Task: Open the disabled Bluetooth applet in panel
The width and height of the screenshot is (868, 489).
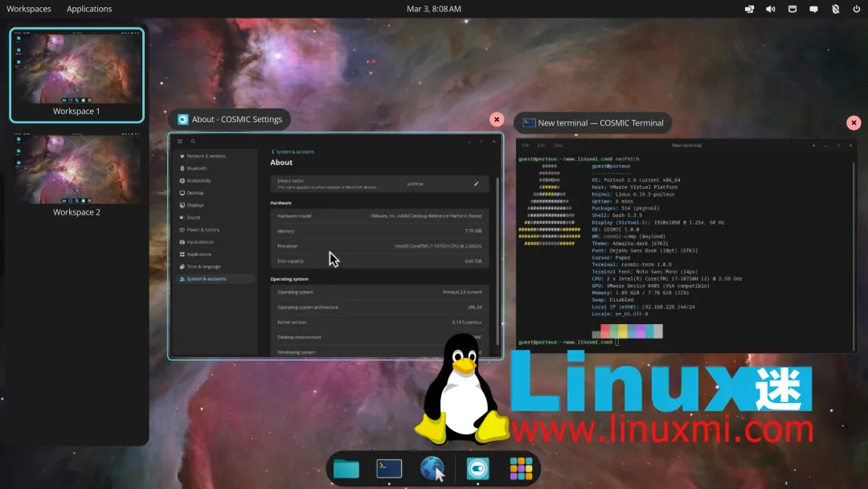Action: (x=835, y=9)
